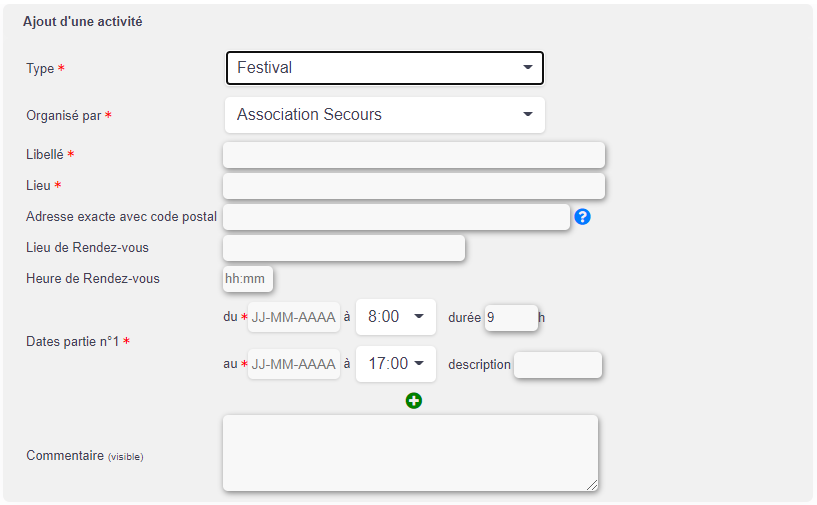Click inside the Commentaire text area

point(410,453)
